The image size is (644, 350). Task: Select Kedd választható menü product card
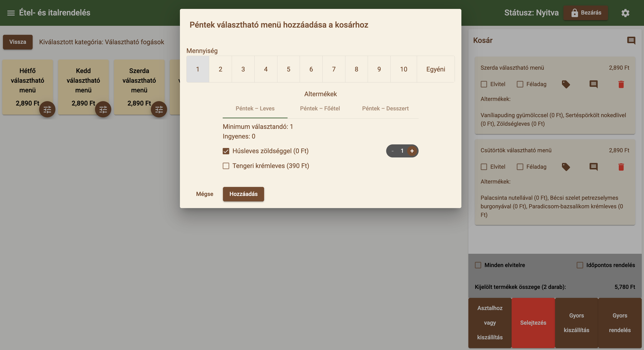83,87
